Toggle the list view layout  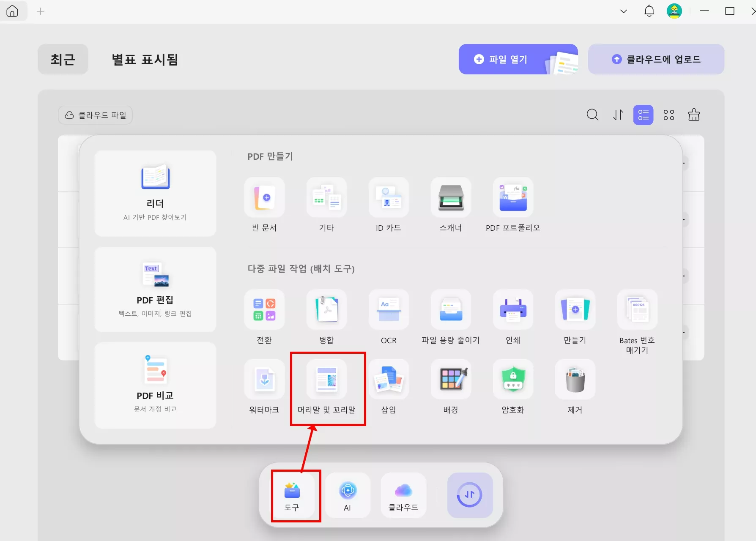click(643, 115)
